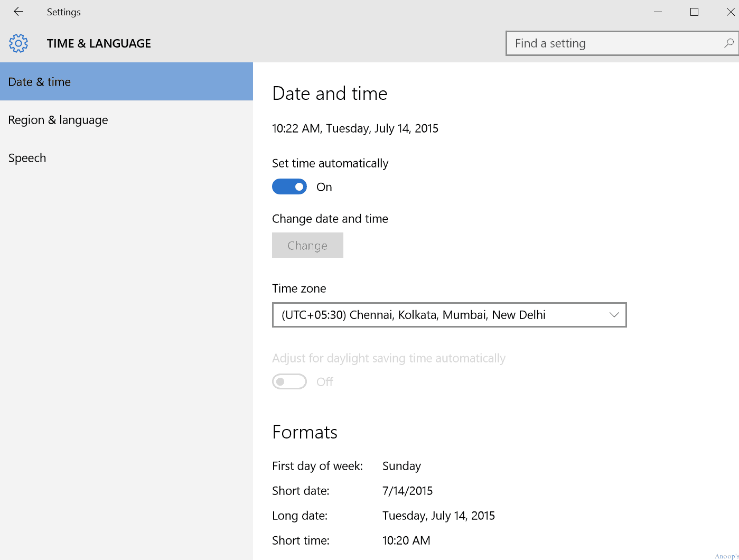This screenshot has width=739, height=560.
Task: Click the 'Short date:' label
Action: point(301,491)
